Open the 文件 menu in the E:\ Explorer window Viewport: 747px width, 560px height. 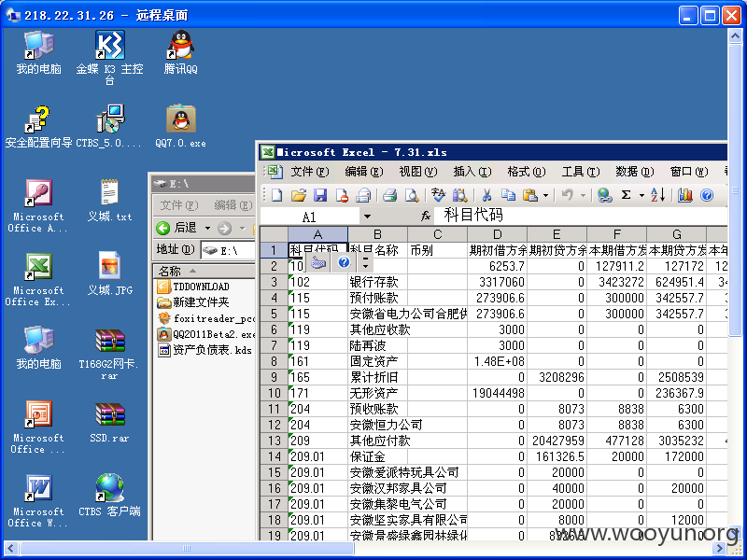178,205
